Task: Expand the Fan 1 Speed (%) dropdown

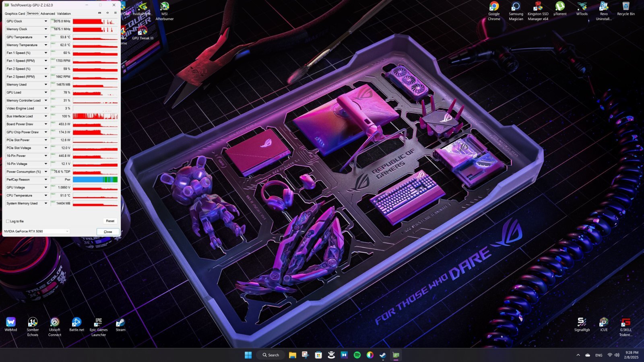Action: [45, 53]
